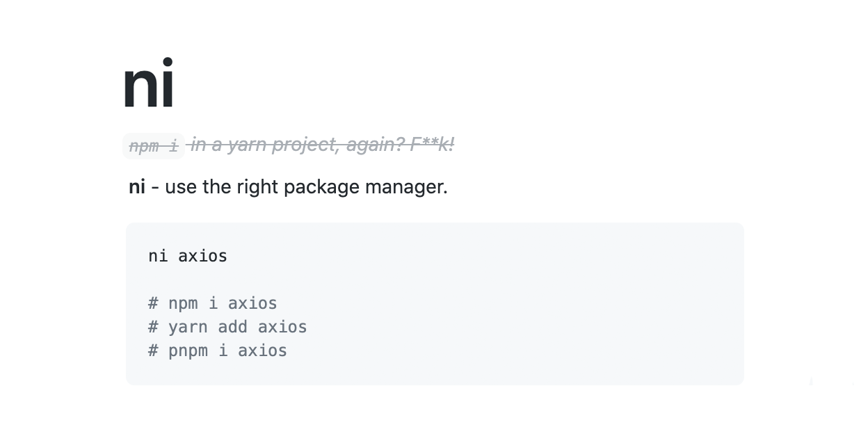Click "axios" in the pnpm comment line
The image size is (868, 434).
pos(262,351)
